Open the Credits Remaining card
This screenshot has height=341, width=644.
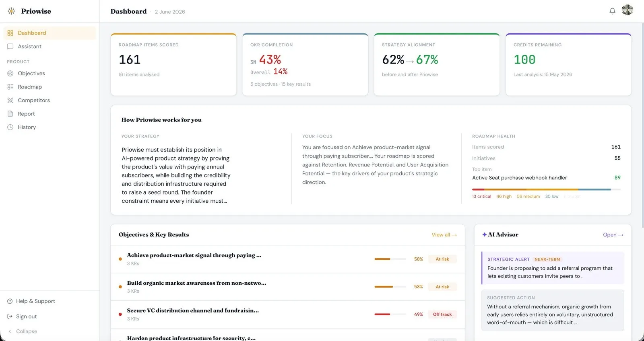pyautogui.click(x=568, y=64)
